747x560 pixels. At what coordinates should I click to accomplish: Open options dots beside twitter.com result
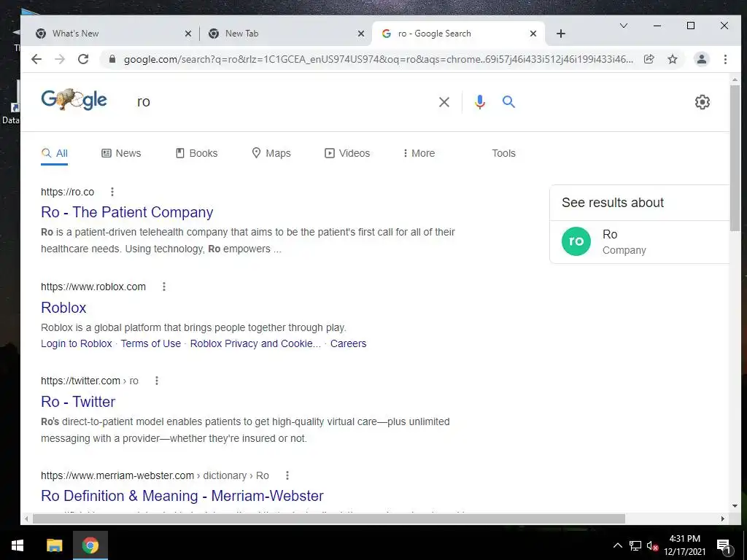click(x=157, y=381)
